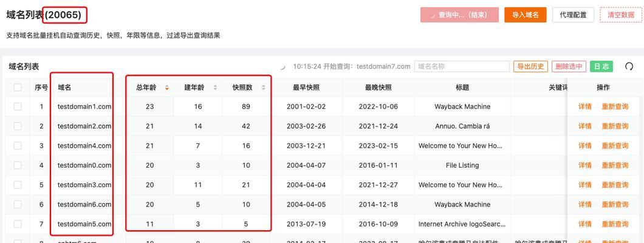Image resolution: width=644 pixels, height=243 pixels.
Task: Sort by 建年龄 using its sort arrows
Action: point(215,87)
